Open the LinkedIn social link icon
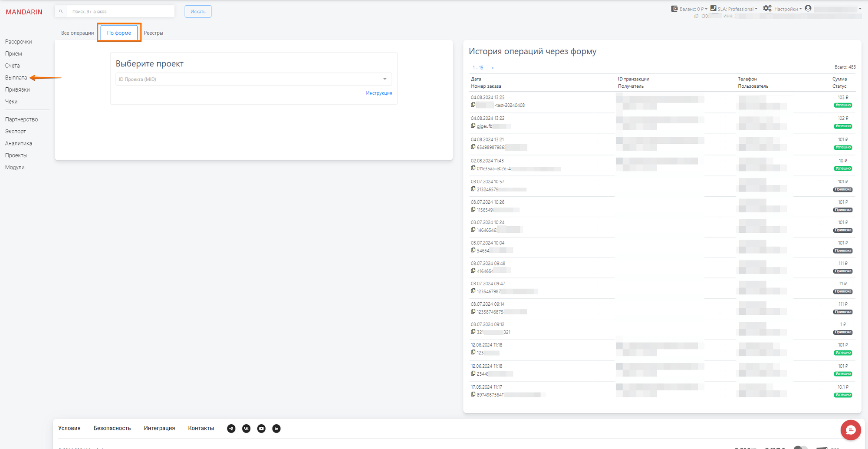The image size is (868, 449). pos(276,429)
